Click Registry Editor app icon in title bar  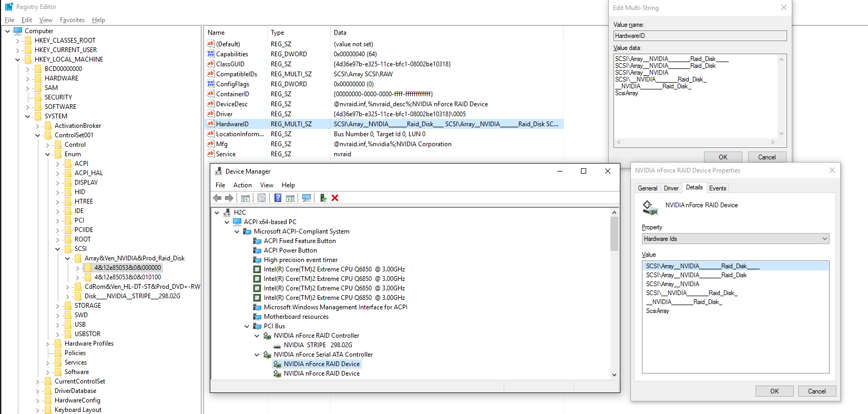point(9,7)
